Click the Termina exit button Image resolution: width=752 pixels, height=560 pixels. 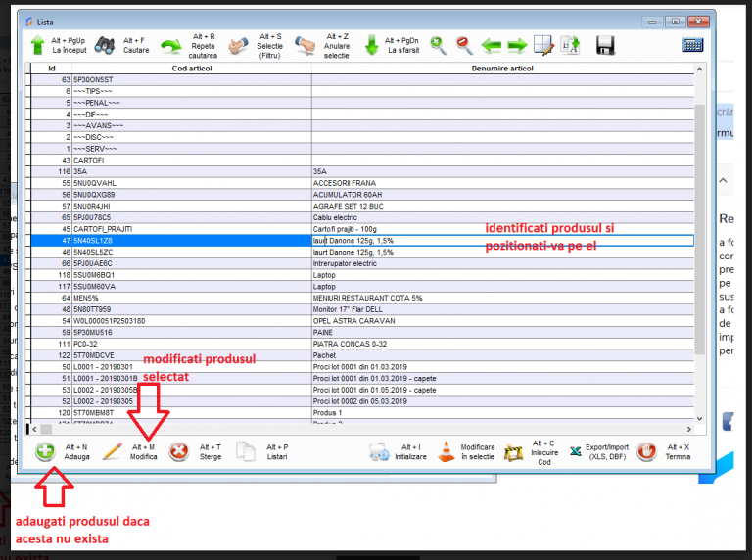[x=664, y=452]
